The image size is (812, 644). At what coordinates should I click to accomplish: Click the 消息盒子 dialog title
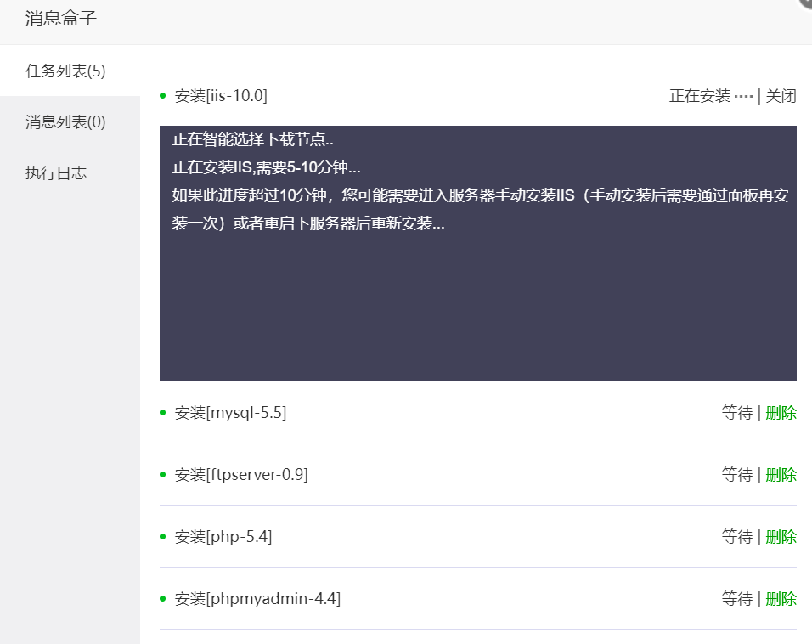pos(61,19)
